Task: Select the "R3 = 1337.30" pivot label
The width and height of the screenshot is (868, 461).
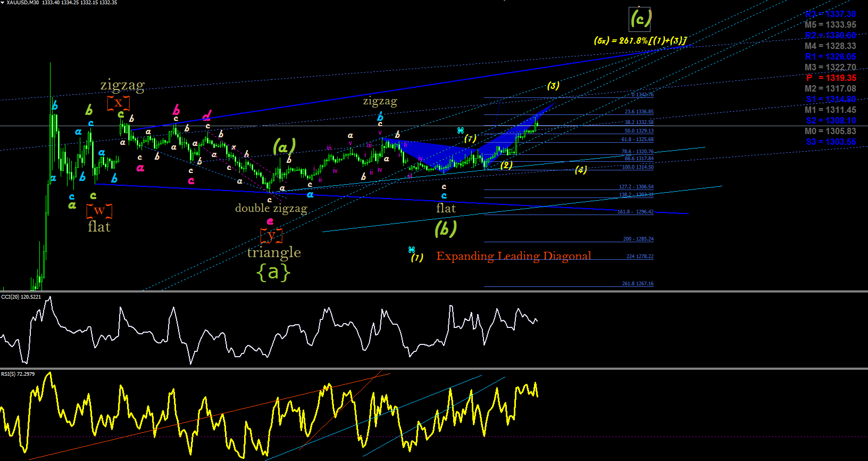Action: pos(830,14)
